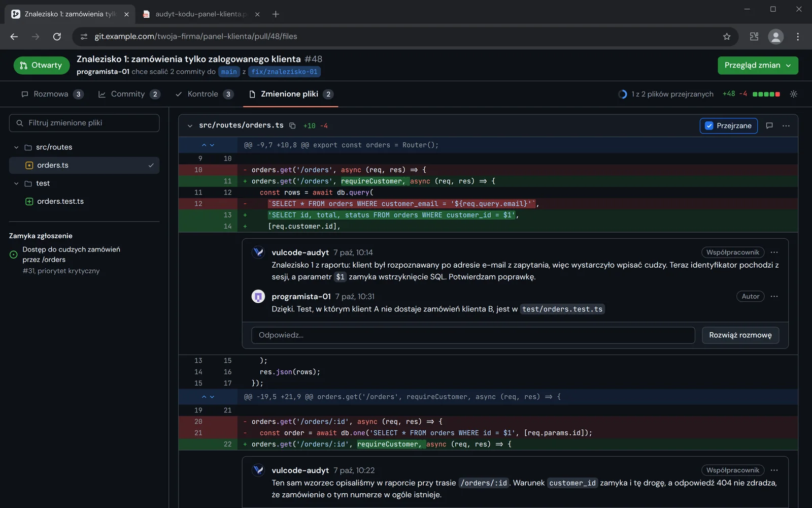The image size is (812, 508).
Task: Go back to the previous page
Action: (x=14, y=37)
